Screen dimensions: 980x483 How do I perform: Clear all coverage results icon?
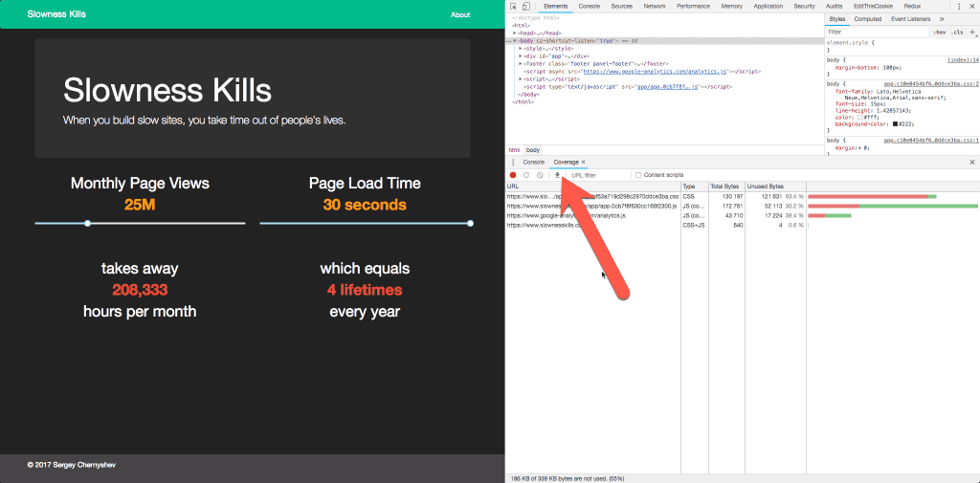coord(540,176)
